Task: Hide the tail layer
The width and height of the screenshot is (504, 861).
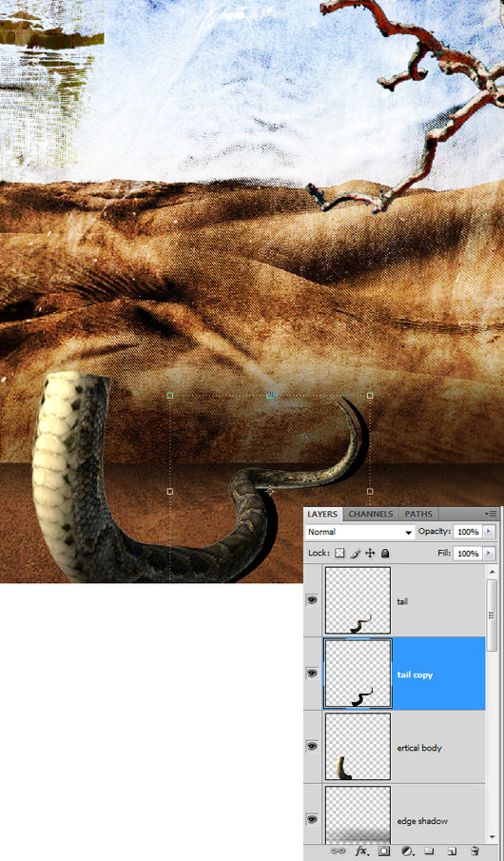Action: point(312,600)
